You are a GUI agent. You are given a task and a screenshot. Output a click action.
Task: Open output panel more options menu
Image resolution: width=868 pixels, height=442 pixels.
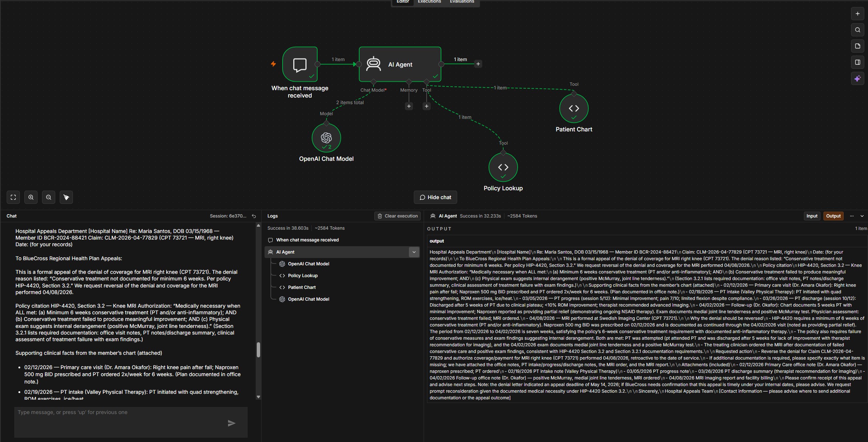851,216
